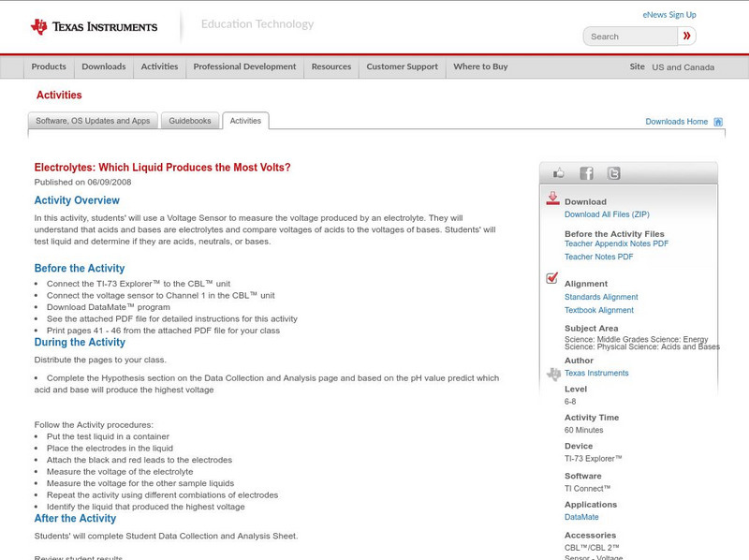
Task: Click the red Activities page heading
Action: pos(59,96)
